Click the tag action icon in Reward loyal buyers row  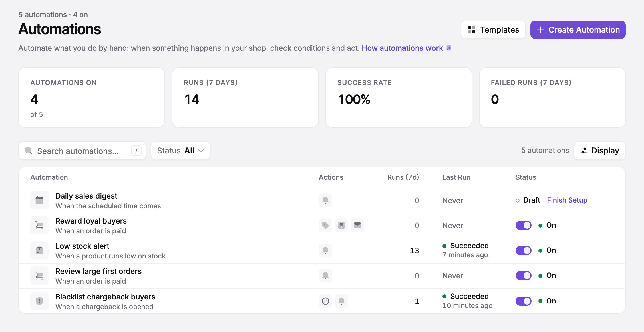tap(325, 225)
